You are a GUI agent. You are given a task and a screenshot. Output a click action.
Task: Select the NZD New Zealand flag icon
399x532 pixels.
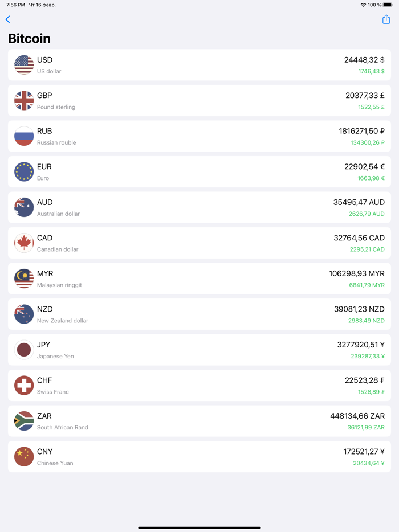point(23,314)
